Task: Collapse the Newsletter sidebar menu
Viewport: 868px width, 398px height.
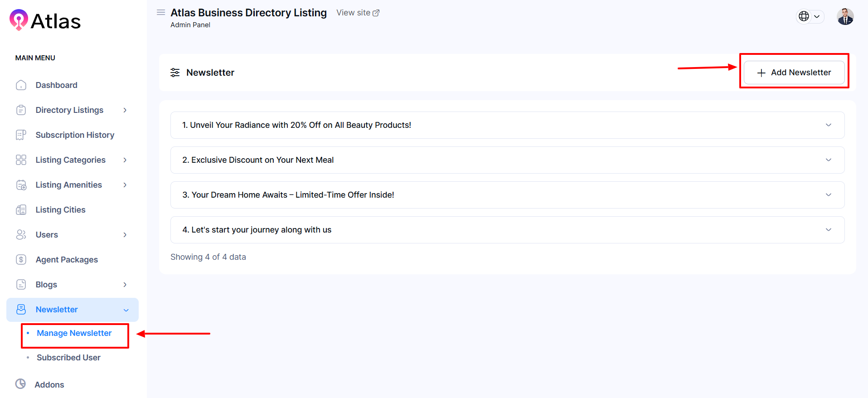Action: pos(126,310)
